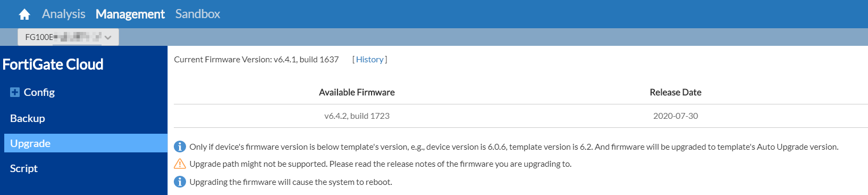Open the FG100E device dropdown
This screenshot has height=195, width=868.
[x=68, y=37]
